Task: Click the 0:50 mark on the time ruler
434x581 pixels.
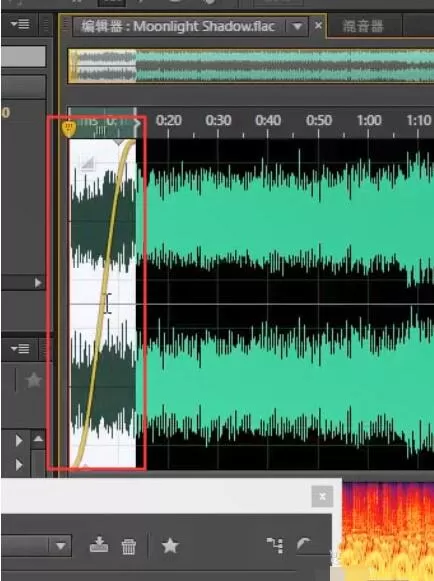Action: 319,121
